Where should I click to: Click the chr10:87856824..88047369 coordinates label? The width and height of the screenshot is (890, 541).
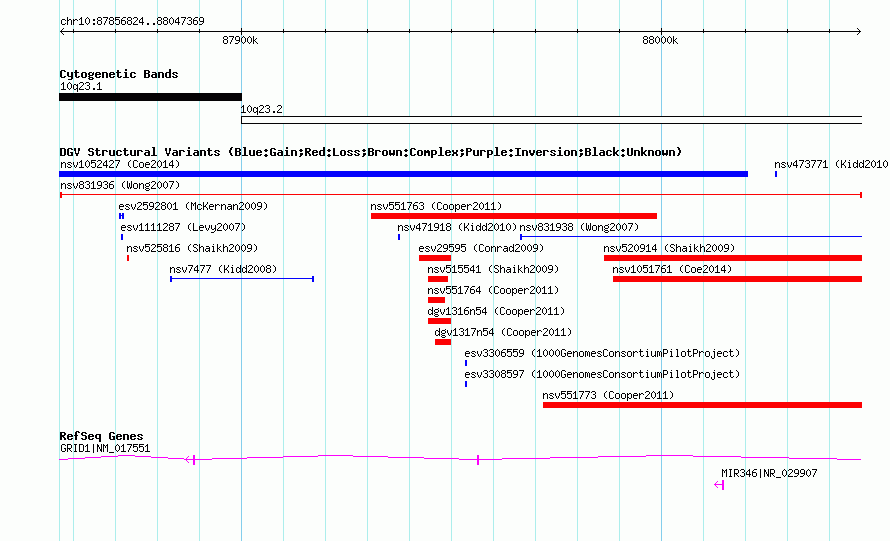pos(132,21)
